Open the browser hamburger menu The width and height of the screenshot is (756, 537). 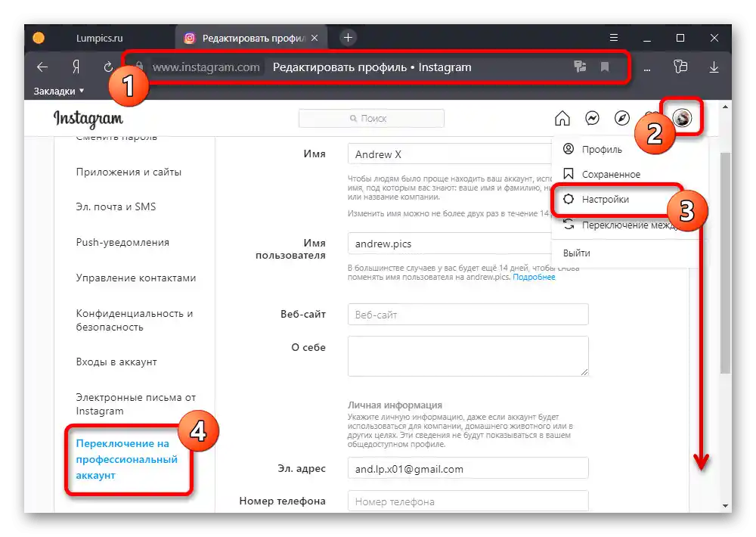point(614,38)
